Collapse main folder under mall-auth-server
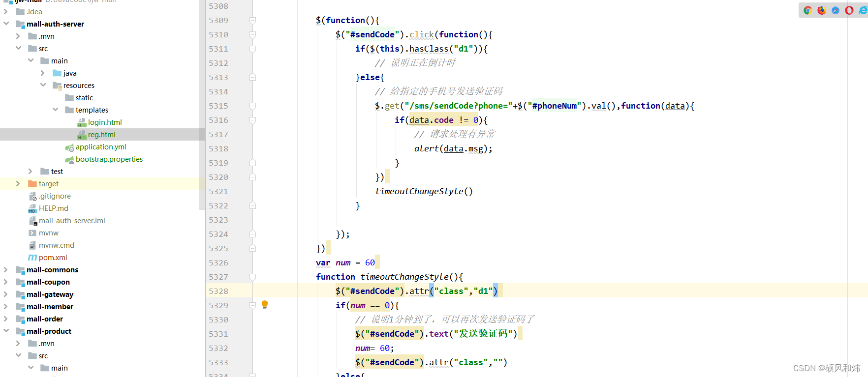This screenshot has width=868, height=377. [x=31, y=60]
